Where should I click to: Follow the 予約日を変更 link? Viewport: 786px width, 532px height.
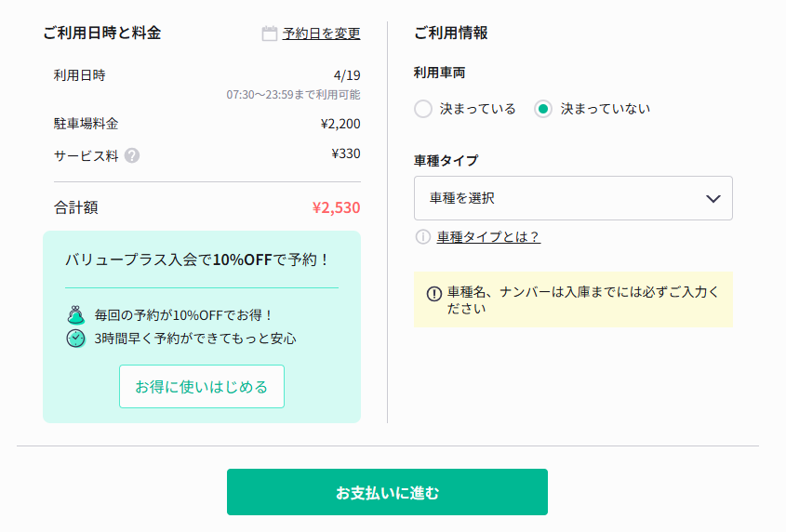(x=321, y=33)
